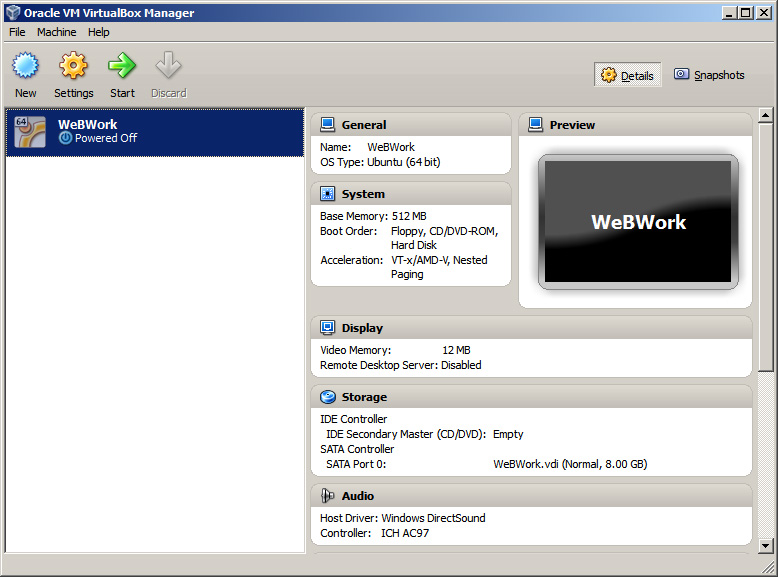Open the General section header link
This screenshot has height=577, width=778.
click(x=364, y=125)
